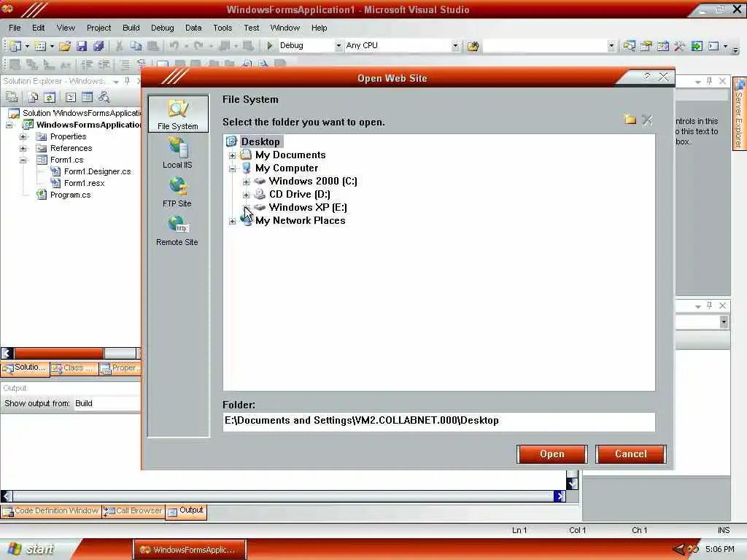Click the Folder path input field

pos(438,421)
